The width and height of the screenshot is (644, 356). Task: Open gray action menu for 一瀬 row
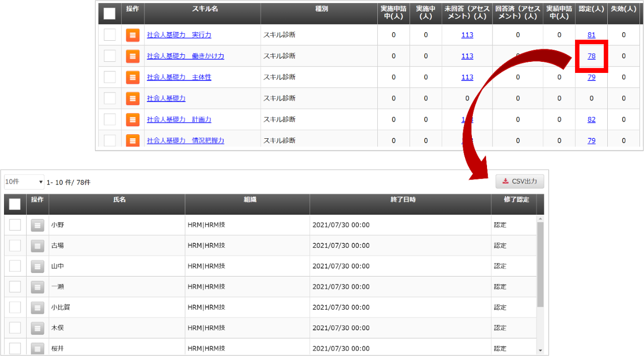(37, 287)
